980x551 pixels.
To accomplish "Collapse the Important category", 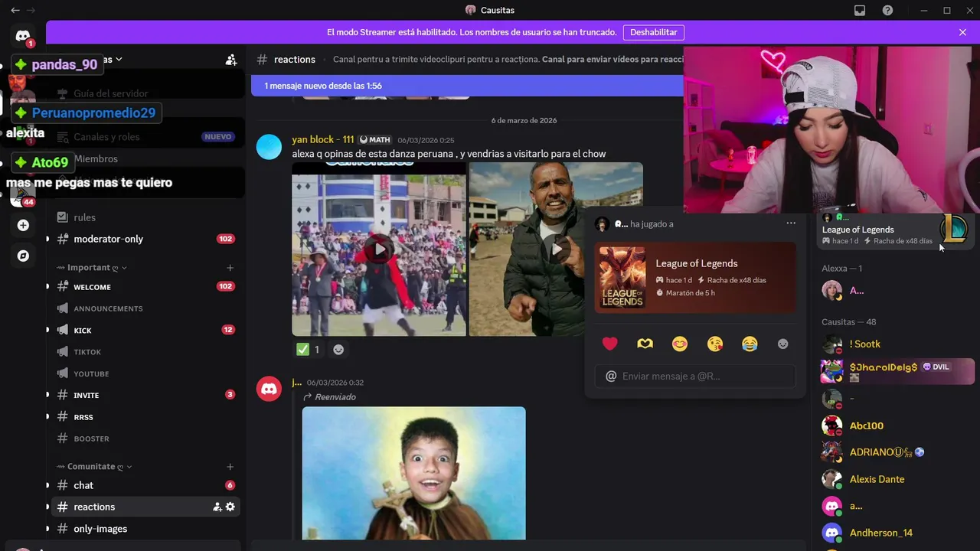I will click(92, 268).
